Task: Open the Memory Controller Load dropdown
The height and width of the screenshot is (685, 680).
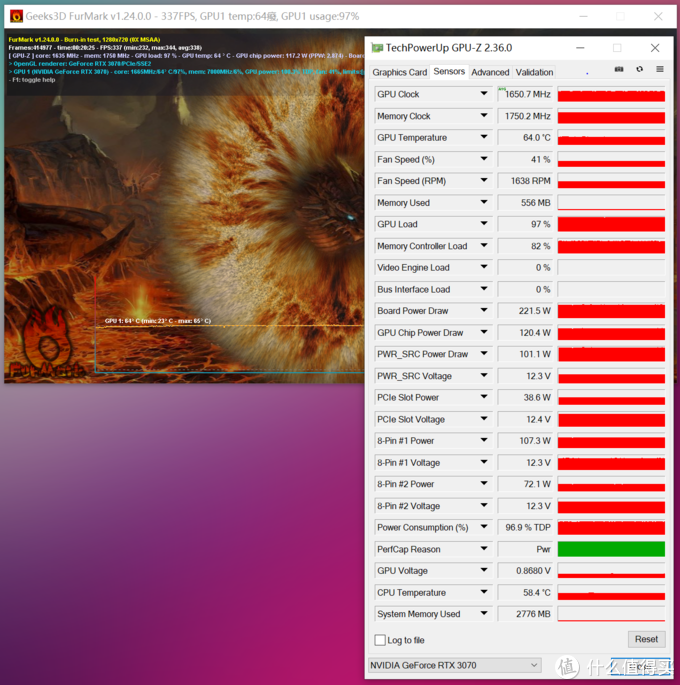Action: pos(484,245)
